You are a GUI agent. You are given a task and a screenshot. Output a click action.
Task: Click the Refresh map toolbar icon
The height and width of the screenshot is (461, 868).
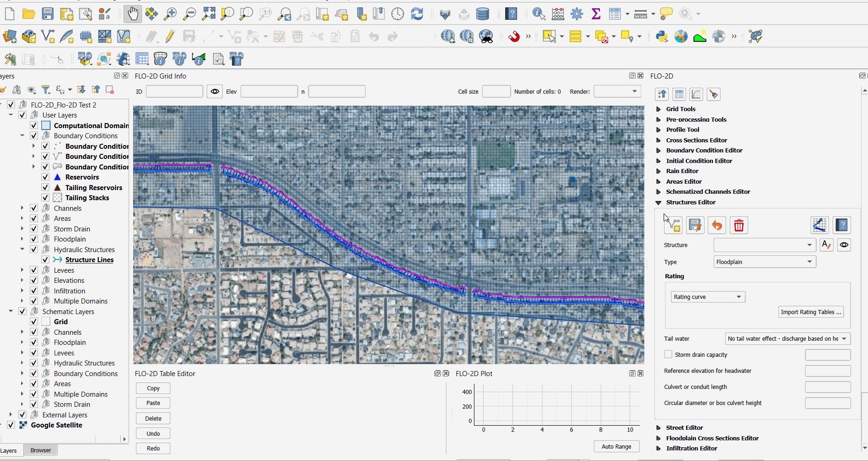(417, 14)
